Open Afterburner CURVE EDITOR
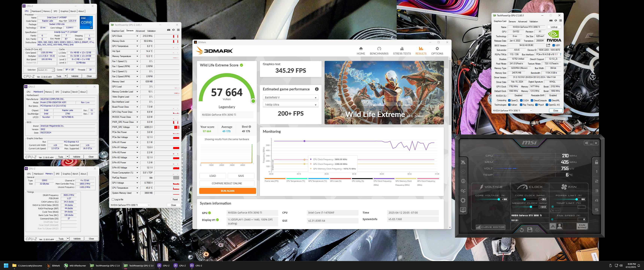This screenshot has width=644, height=270. click(490, 227)
